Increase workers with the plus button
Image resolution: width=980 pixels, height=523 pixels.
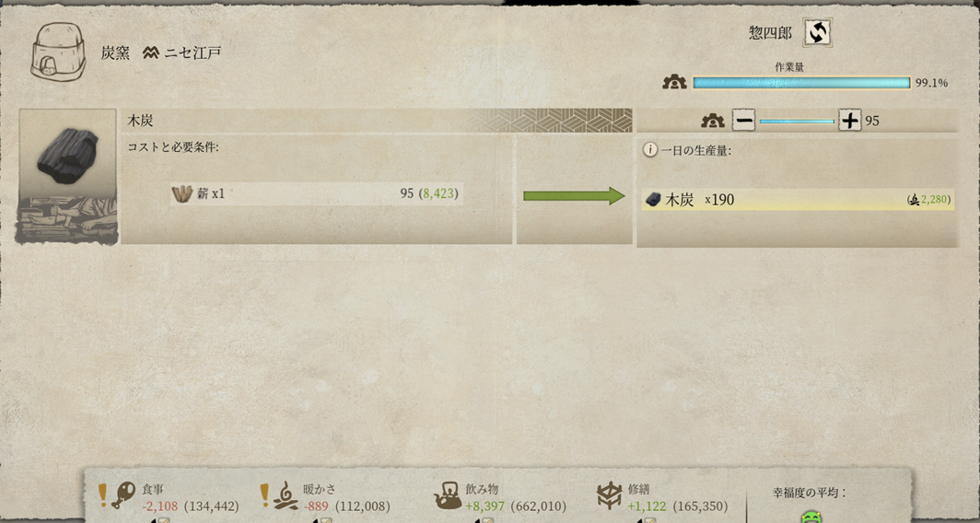point(849,121)
